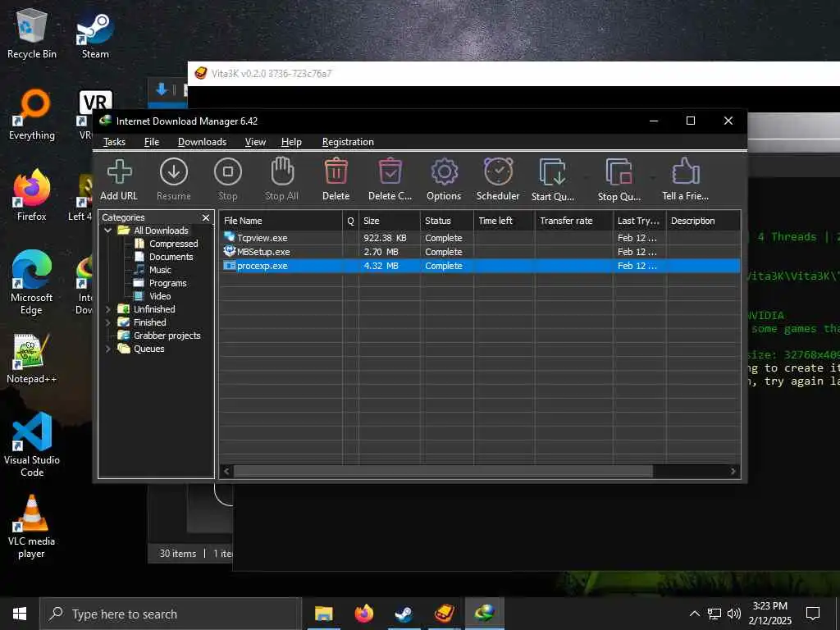Select the procexp.exe download row

point(479,266)
